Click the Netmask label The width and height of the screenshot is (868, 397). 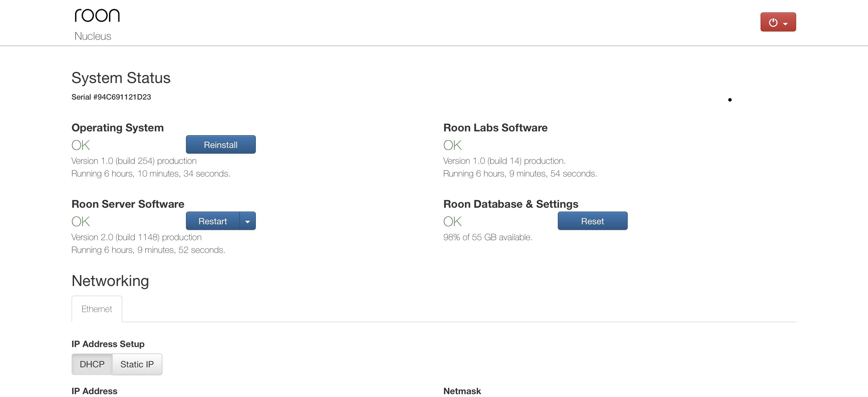tap(462, 391)
